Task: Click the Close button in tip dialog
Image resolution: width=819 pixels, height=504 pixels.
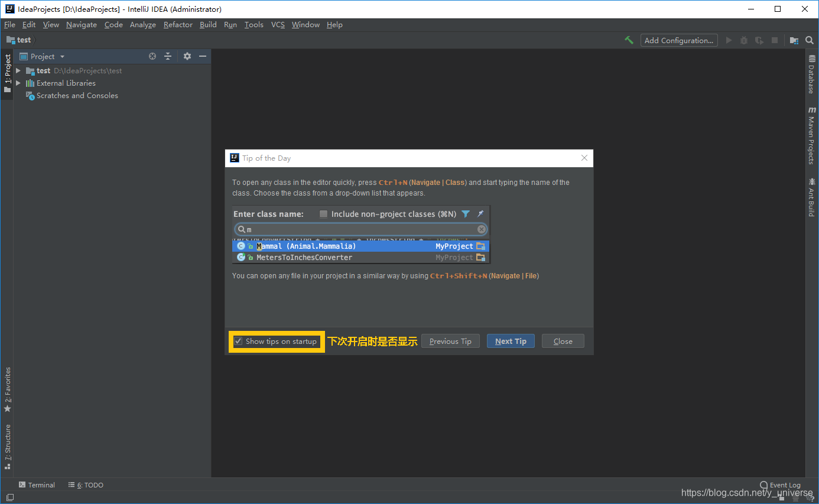Action: click(x=563, y=341)
